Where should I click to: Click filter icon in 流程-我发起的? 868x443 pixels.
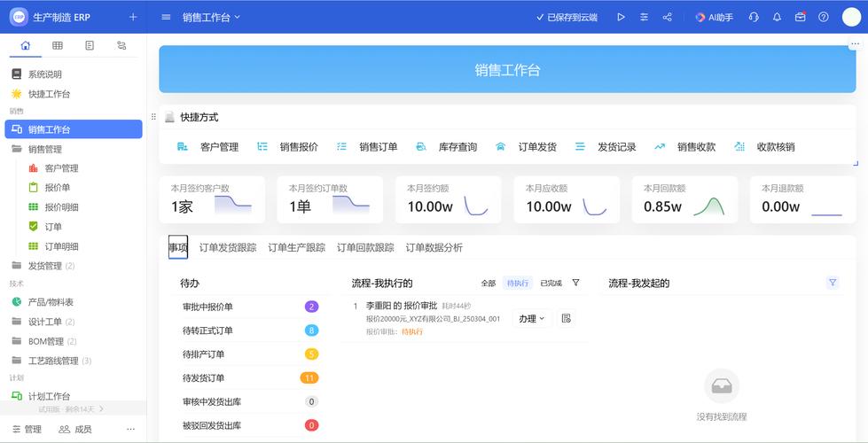click(833, 283)
